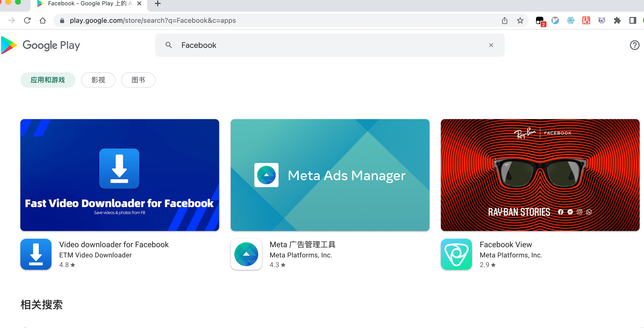The height and width of the screenshot is (328, 644).
Task: Open the red Chinese character extension icon
Action: [586, 20]
